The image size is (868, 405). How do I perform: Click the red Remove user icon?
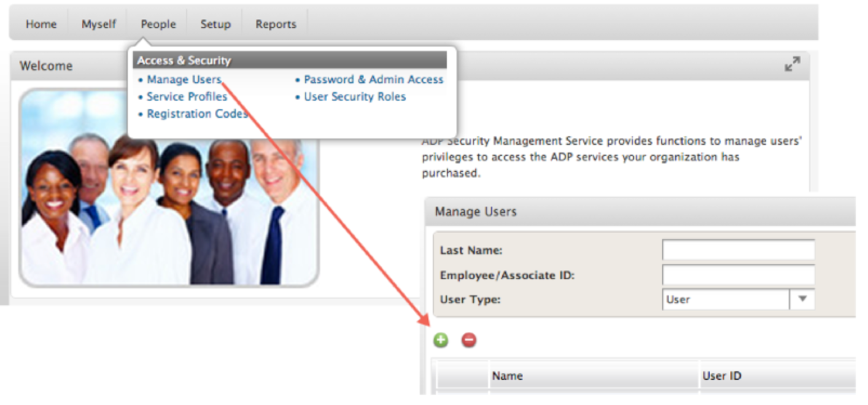click(x=468, y=340)
